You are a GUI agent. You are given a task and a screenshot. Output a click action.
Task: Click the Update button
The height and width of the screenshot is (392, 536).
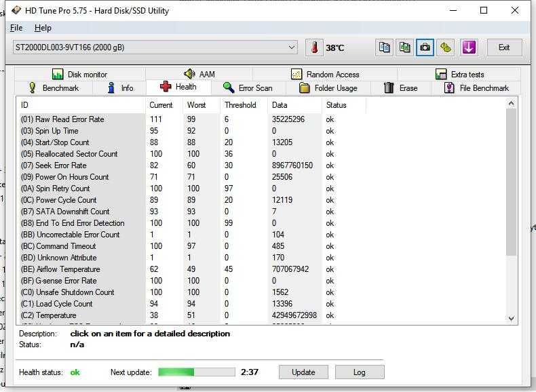[303, 372]
